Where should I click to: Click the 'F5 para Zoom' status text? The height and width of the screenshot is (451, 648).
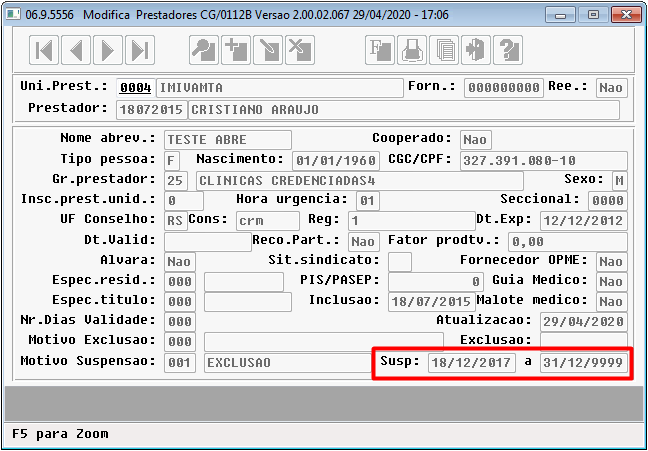60,434
